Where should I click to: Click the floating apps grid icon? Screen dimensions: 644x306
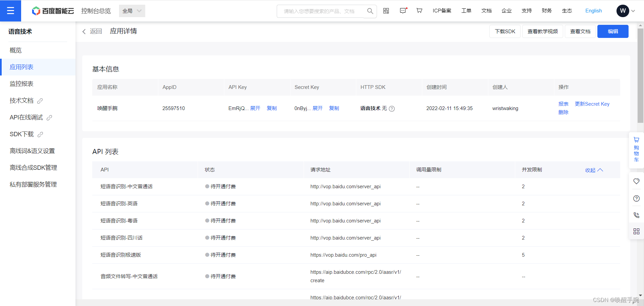click(x=636, y=231)
